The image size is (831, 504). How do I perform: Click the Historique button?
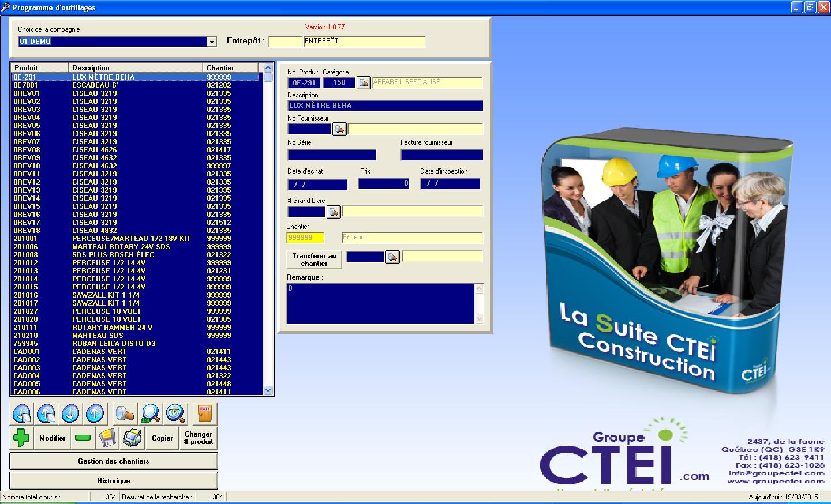point(114,480)
